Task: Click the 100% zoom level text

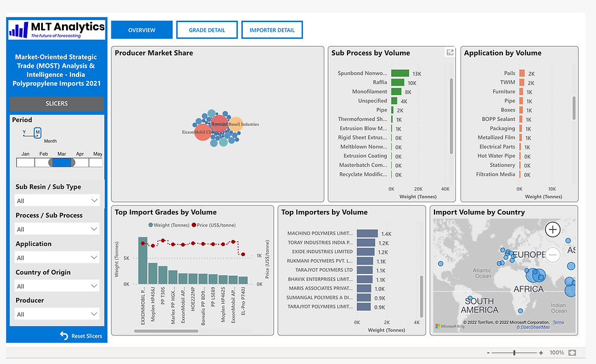Action: 557,353
